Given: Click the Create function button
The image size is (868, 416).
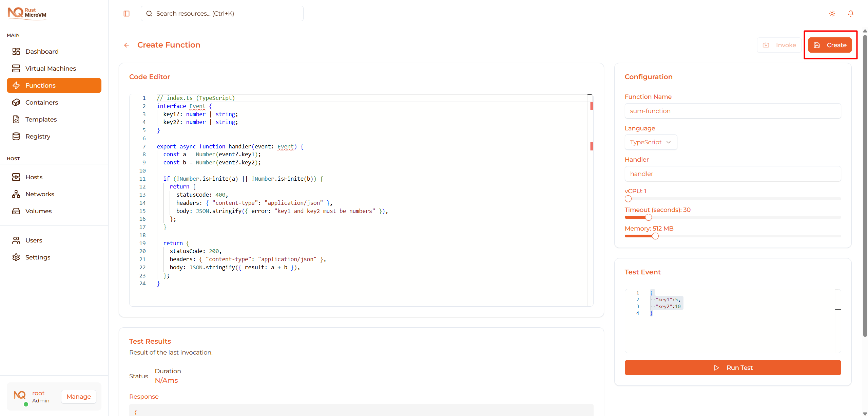Looking at the screenshot, I should (830, 45).
